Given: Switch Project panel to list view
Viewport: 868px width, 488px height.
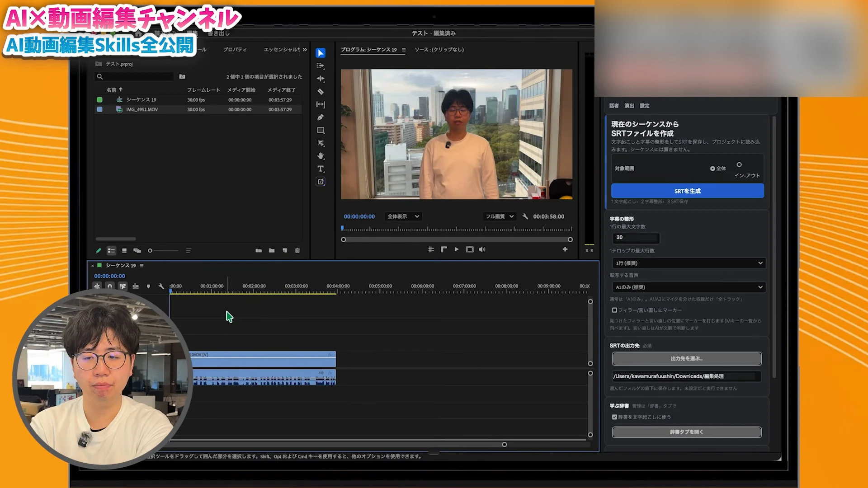Looking at the screenshot, I should point(111,250).
